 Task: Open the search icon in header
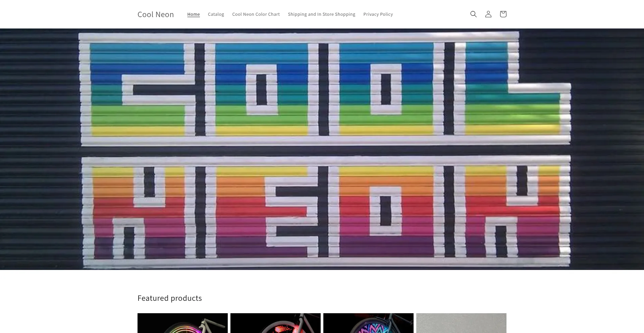pos(473,14)
